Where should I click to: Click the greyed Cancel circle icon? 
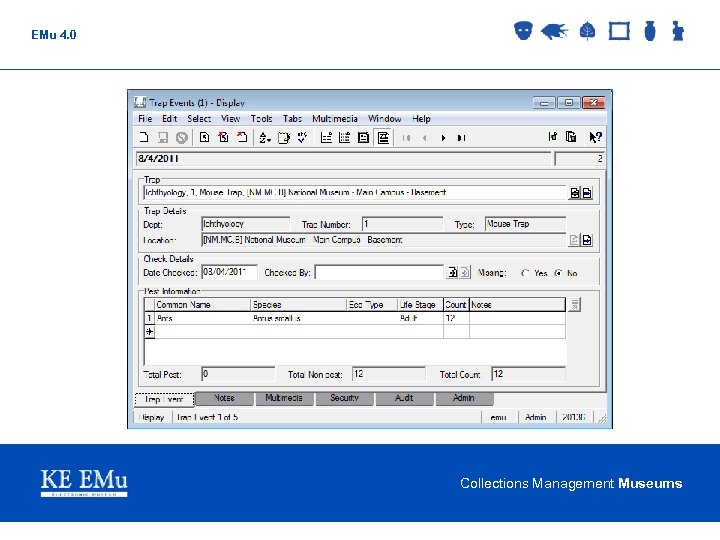click(182, 137)
